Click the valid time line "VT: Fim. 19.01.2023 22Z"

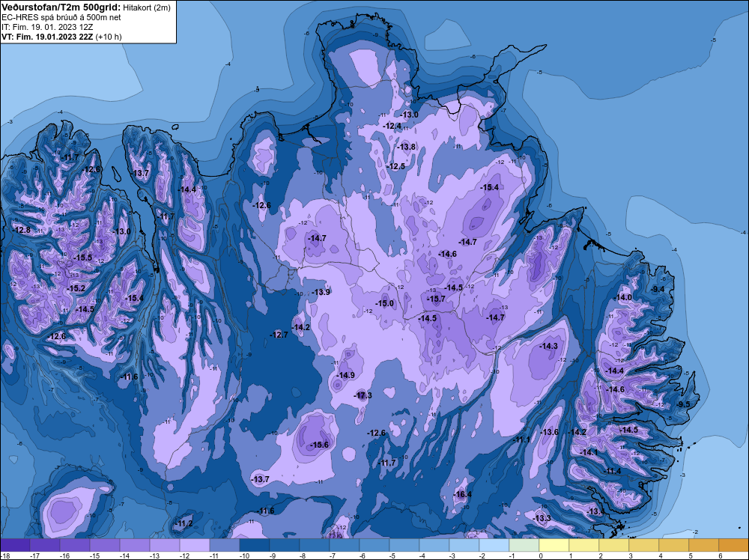[x=47, y=37]
